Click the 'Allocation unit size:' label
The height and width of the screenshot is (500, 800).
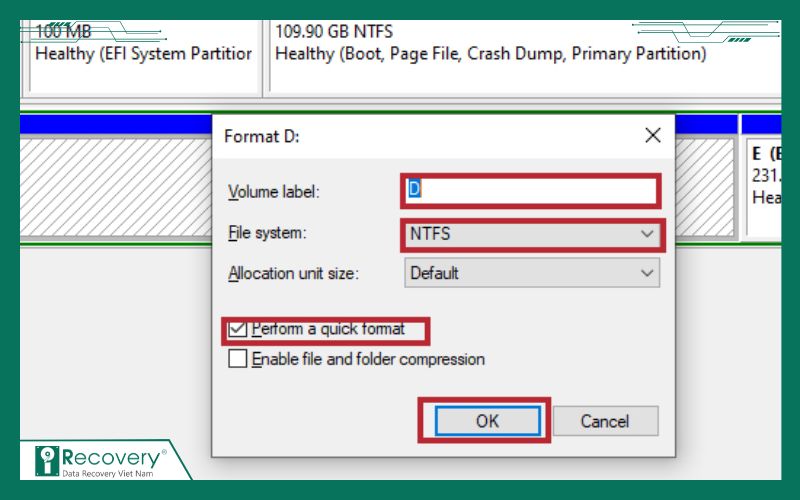tap(293, 273)
